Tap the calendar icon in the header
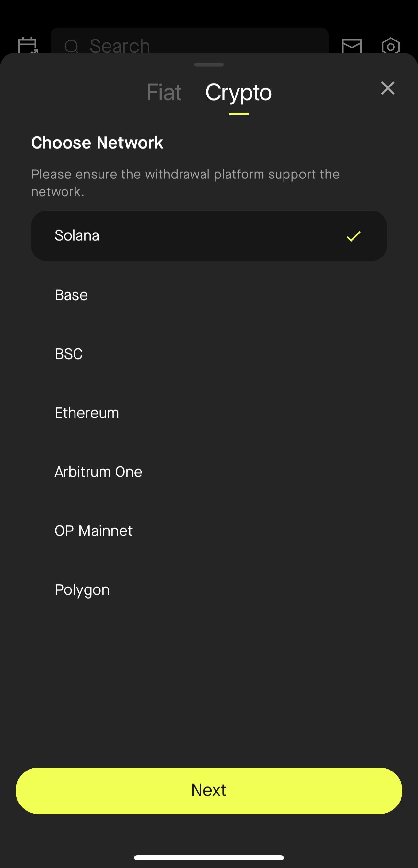 [x=28, y=45]
